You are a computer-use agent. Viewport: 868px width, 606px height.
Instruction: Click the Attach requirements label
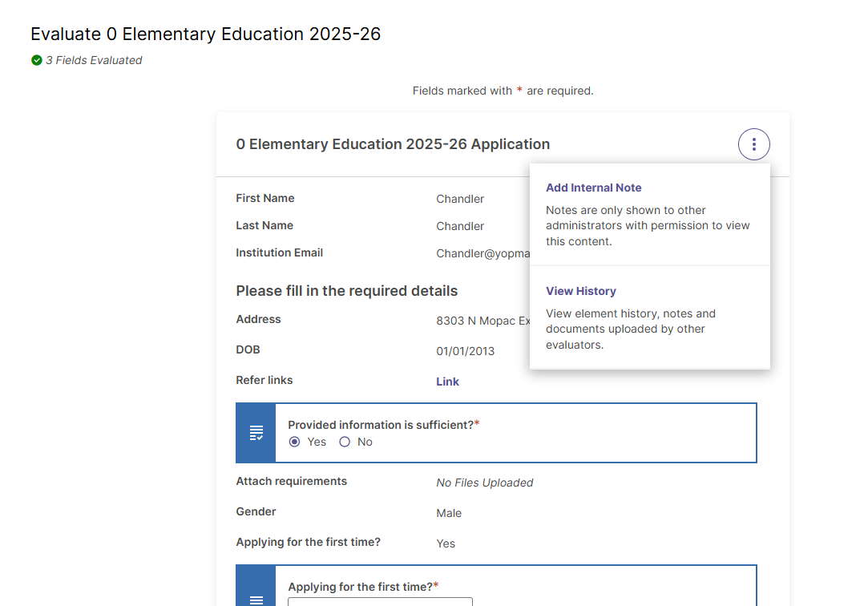[x=291, y=481]
